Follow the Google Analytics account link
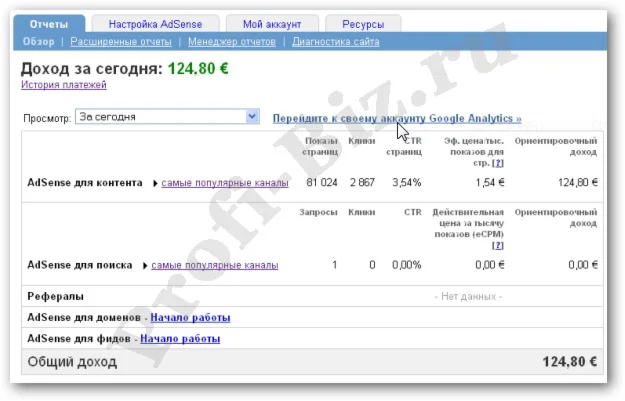This screenshot has width=625, height=401. coord(397,118)
